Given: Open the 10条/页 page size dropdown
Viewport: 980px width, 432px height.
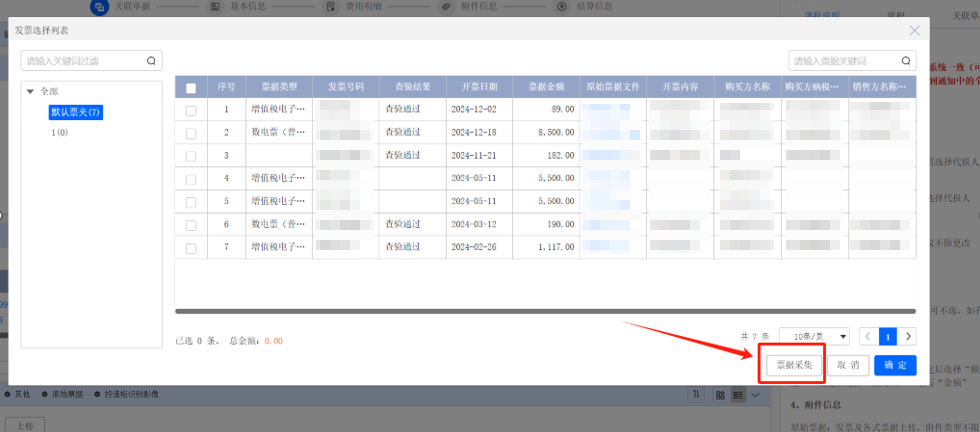Looking at the screenshot, I should pyautogui.click(x=814, y=337).
